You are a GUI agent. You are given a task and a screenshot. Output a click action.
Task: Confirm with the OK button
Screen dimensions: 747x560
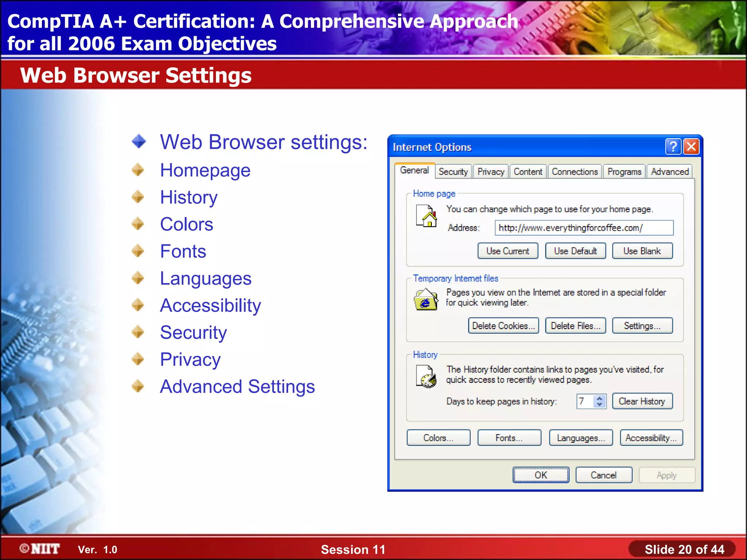pos(541,475)
